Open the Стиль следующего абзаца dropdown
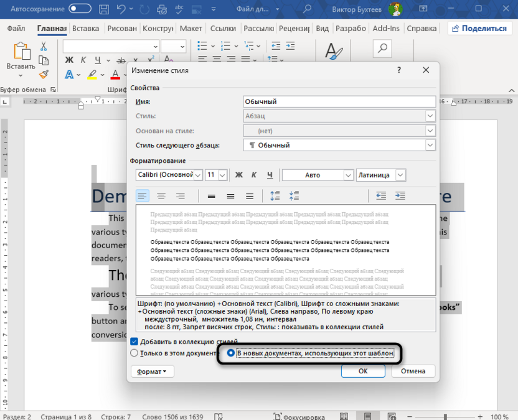The width and height of the screenshot is (518, 420). coord(430,145)
